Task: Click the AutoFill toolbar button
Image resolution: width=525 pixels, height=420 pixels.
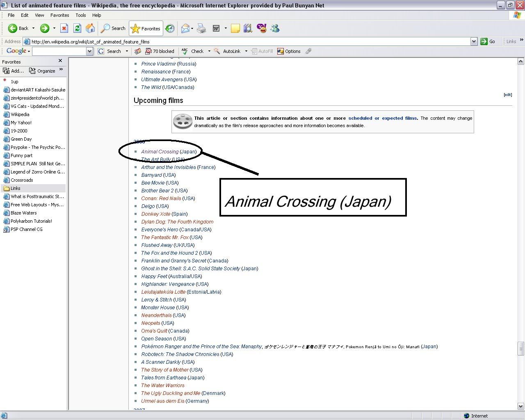Action: click(262, 51)
